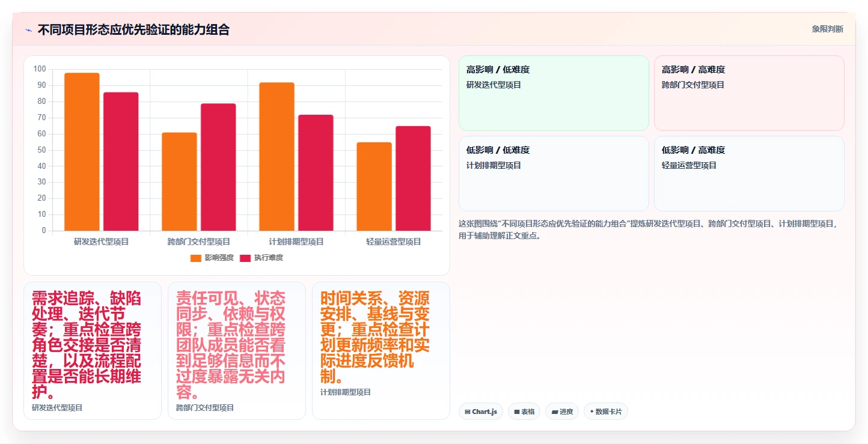The height and width of the screenshot is (444, 868).
Task: Click the pink text card starting 责任可见、状态同步
Action: coord(237,351)
